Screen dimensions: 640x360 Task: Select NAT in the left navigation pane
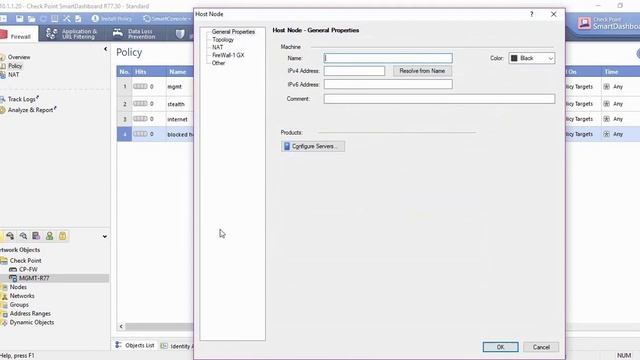(x=13, y=75)
